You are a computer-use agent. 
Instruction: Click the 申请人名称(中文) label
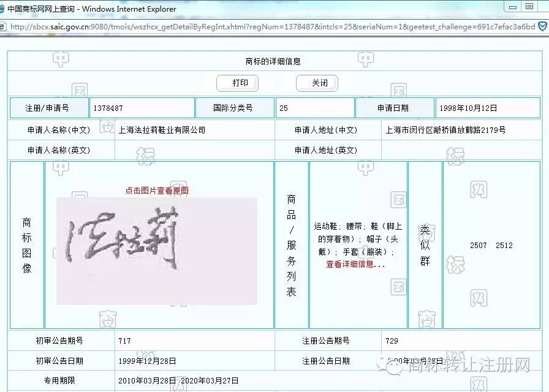click(59, 130)
